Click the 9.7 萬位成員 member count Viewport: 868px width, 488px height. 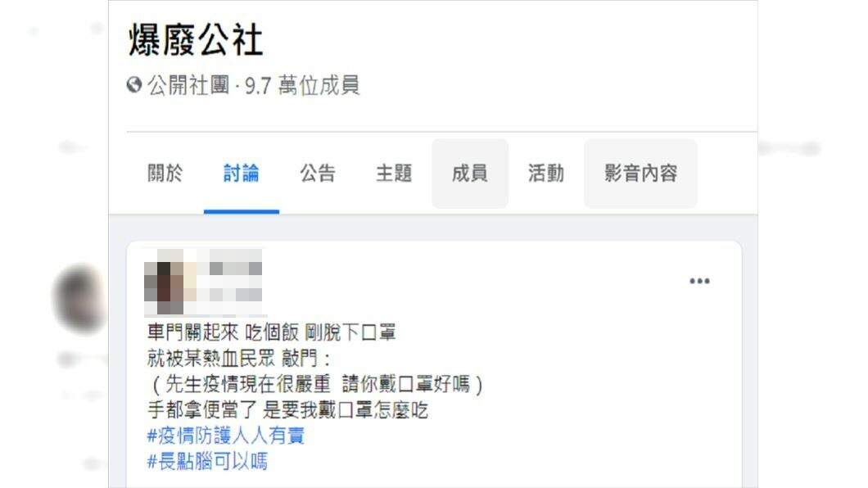pyautogui.click(x=302, y=85)
